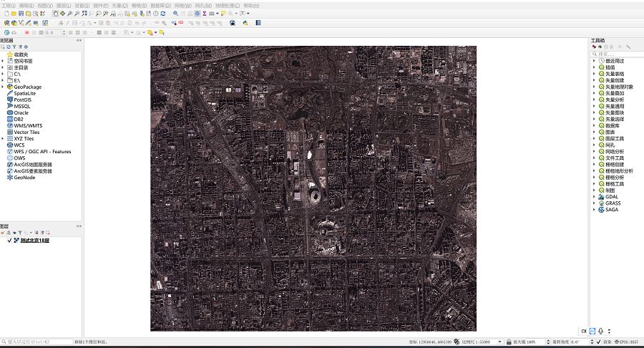Select the Pan Map hand tool
The image size is (644, 348).
(x=56, y=14)
